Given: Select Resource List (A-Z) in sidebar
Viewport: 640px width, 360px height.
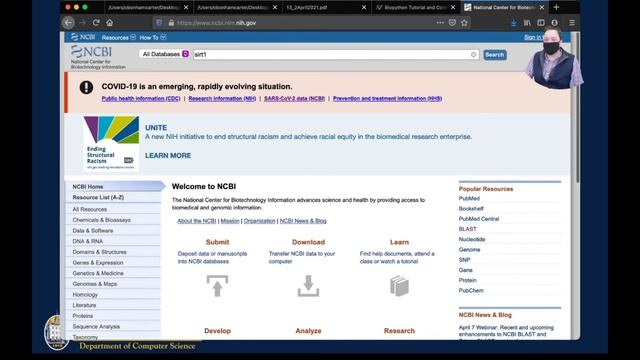Looking at the screenshot, I should coord(98,197).
